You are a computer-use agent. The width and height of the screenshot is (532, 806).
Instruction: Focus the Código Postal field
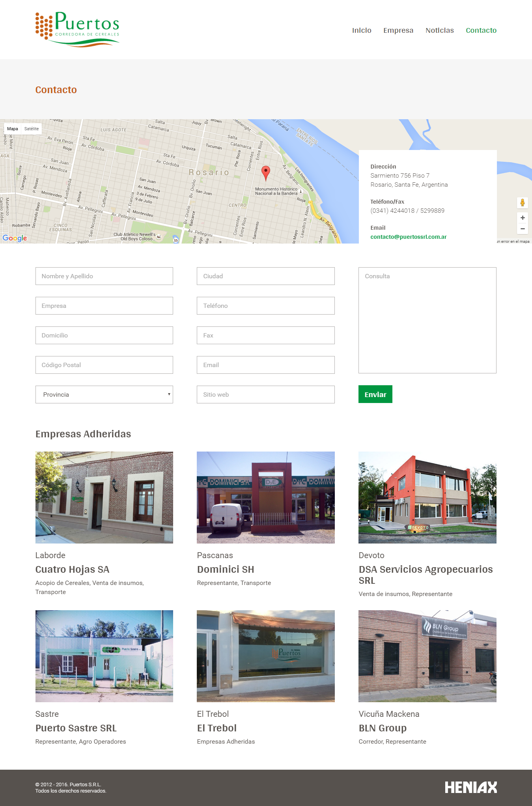[104, 365]
